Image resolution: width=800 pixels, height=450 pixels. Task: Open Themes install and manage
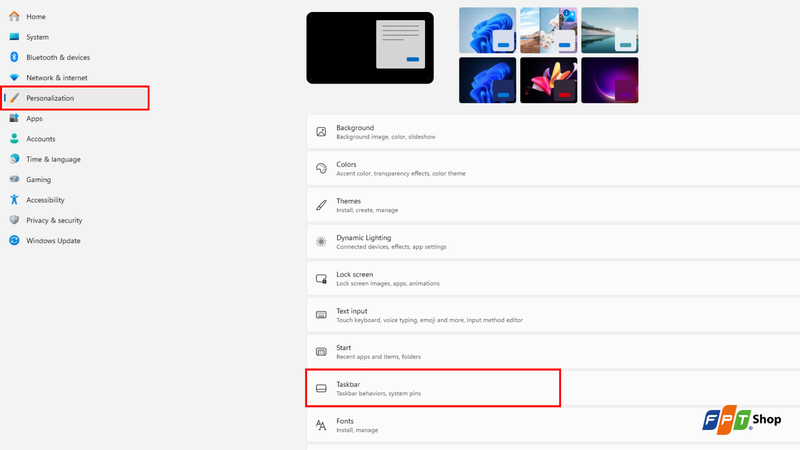(x=553, y=205)
